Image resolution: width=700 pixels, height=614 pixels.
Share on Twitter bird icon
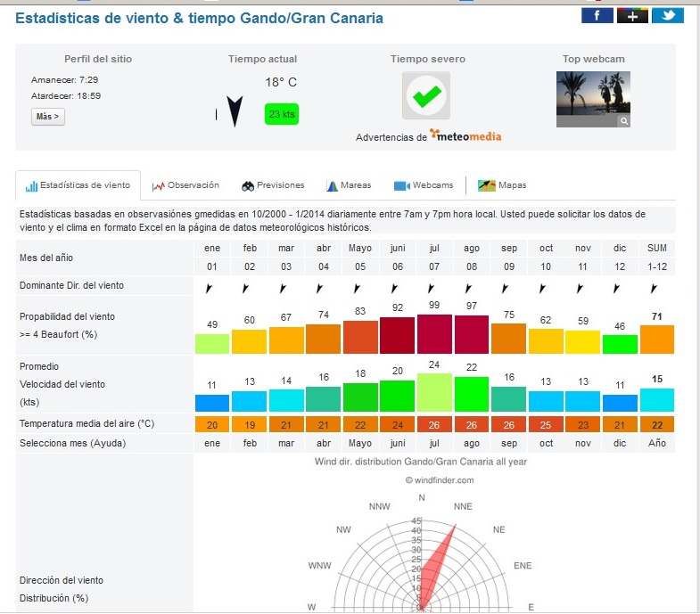click(x=667, y=16)
